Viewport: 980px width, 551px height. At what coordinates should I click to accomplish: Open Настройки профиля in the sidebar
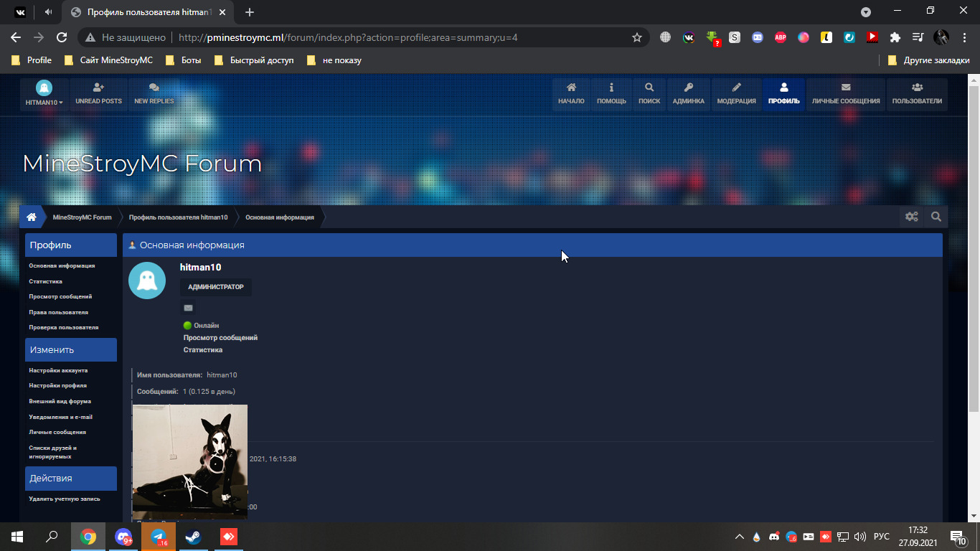58,385
